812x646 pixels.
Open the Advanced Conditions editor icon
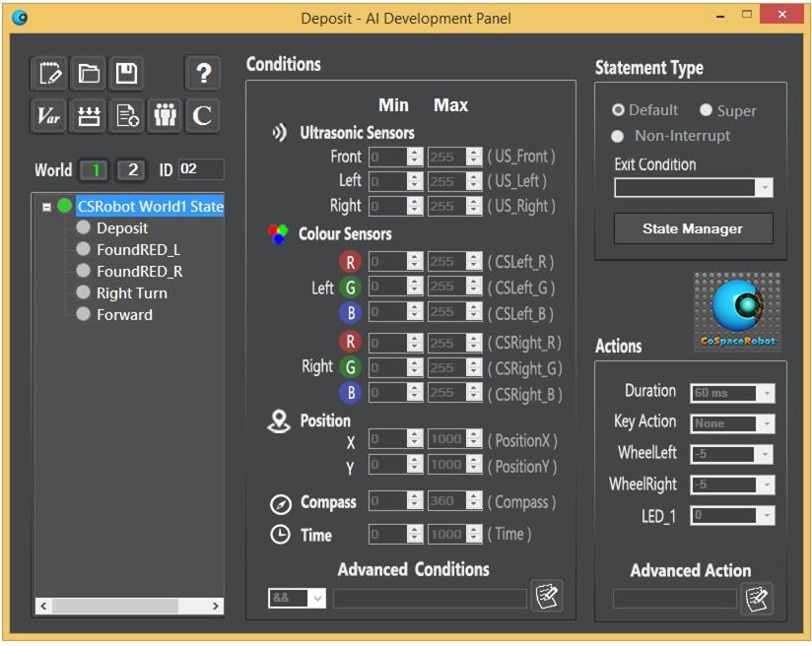coord(546,597)
